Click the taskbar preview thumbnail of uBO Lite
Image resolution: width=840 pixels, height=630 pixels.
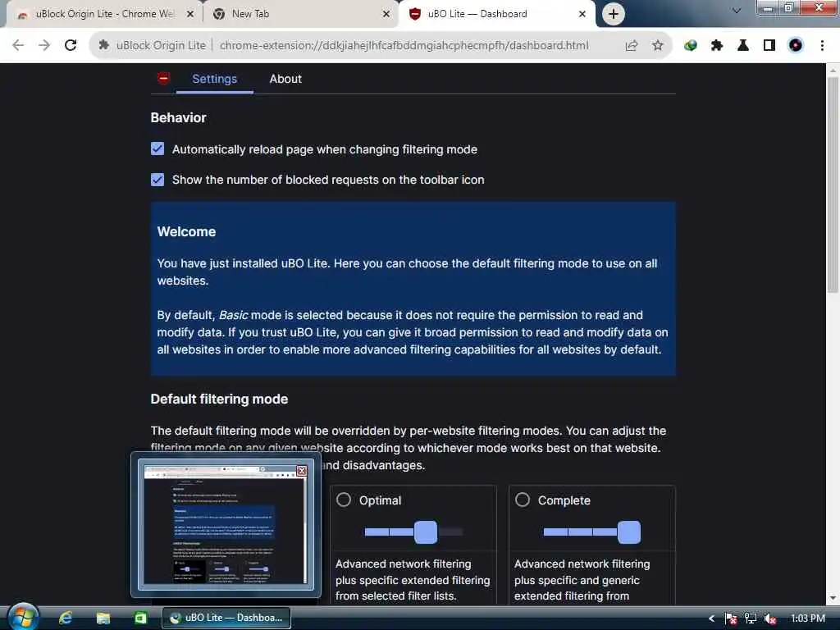[226, 524]
